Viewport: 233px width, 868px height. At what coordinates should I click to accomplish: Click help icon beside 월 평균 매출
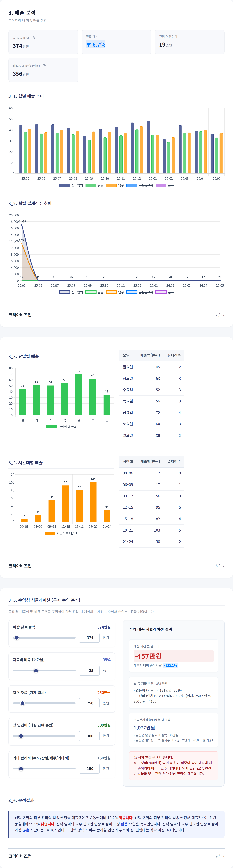click(x=33, y=38)
